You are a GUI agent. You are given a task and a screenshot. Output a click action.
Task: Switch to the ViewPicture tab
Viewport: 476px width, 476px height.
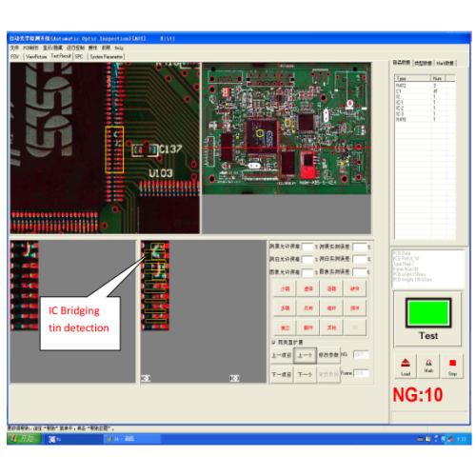(x=36, y=56)
